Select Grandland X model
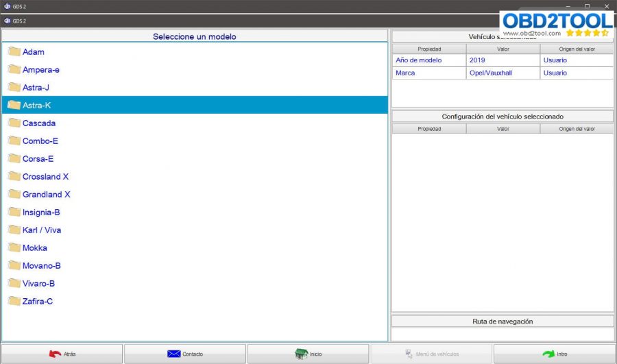This screenshot has width=617, height=364. 47,195
